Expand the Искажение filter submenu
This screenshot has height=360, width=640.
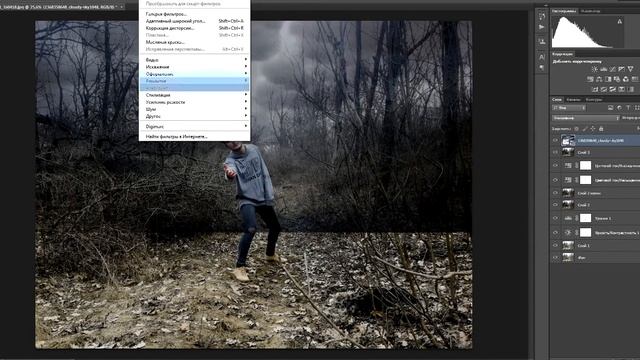click(x=195, y=67)
